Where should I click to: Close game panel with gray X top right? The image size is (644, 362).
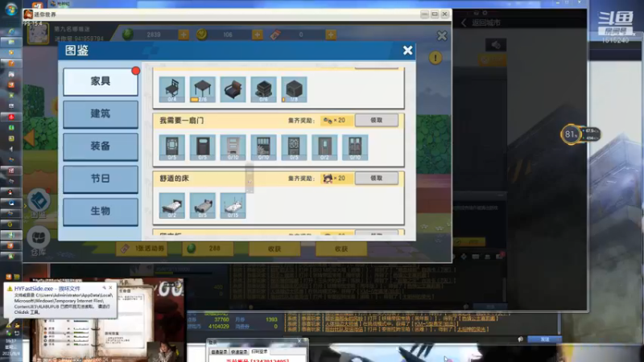click(x=442, y=35)
